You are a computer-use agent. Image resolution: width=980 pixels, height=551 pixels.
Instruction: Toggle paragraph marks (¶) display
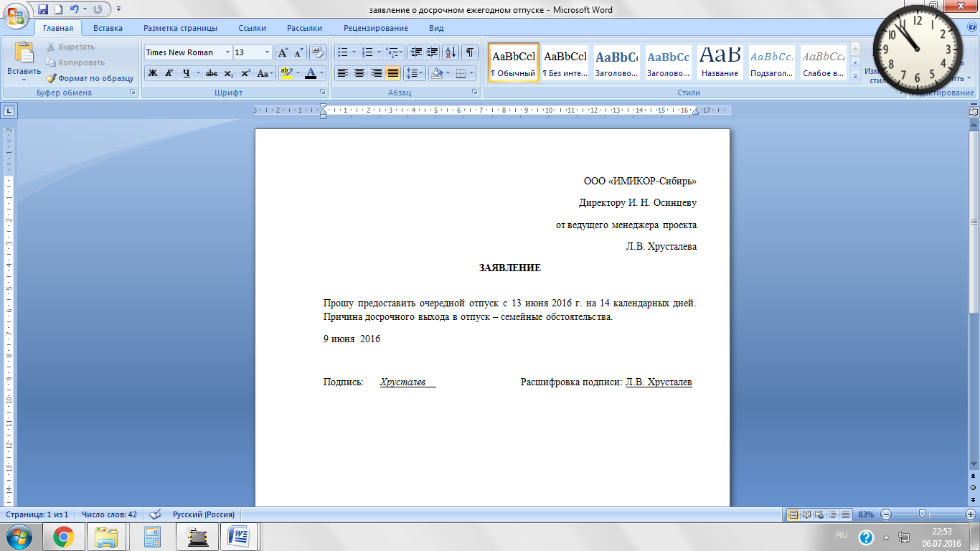[470, 52]
